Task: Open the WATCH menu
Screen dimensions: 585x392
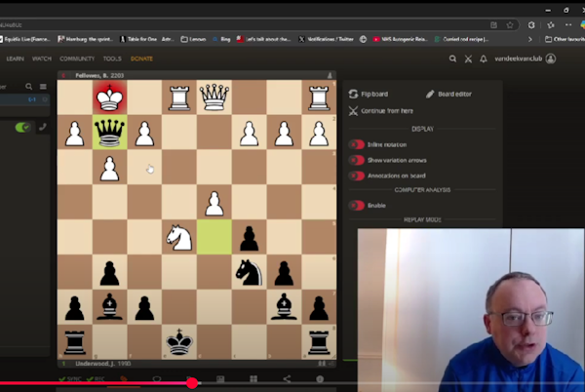Action: 42,59
